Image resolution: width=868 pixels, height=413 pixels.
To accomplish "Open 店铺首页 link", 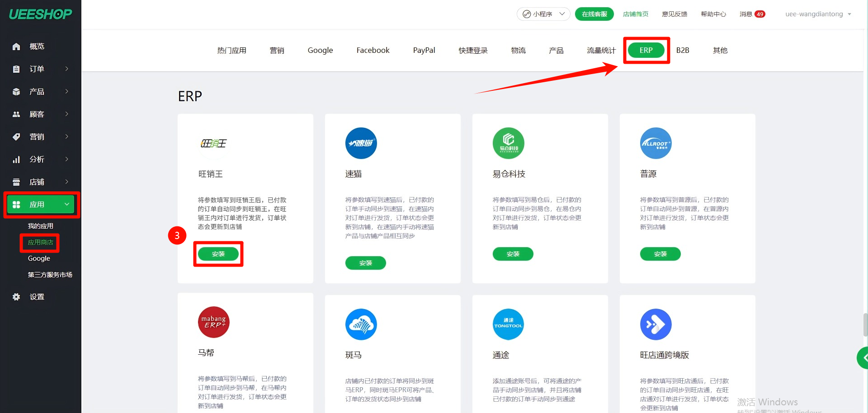I will tap(636, 14).
